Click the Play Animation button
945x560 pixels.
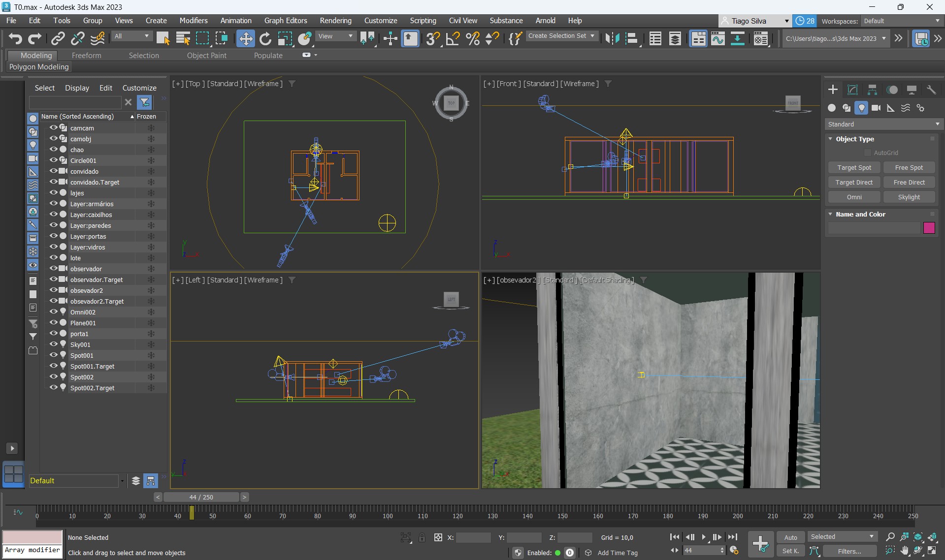[704, 537]
